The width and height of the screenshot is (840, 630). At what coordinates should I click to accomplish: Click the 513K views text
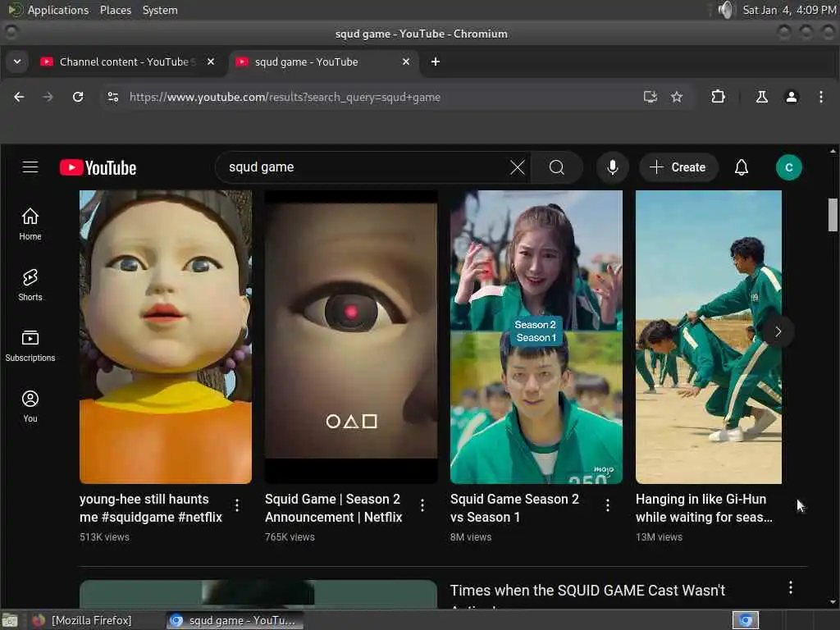tap(104, 536)
